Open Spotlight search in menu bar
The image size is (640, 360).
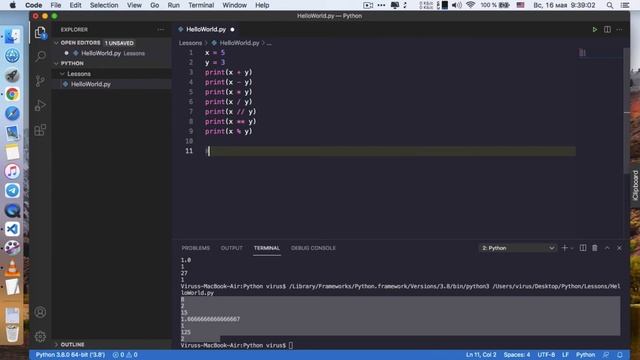[609, 5]
